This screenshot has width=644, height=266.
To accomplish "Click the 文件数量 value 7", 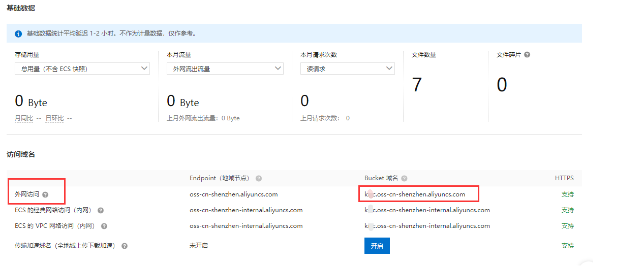I will click(x=417, y=85).
